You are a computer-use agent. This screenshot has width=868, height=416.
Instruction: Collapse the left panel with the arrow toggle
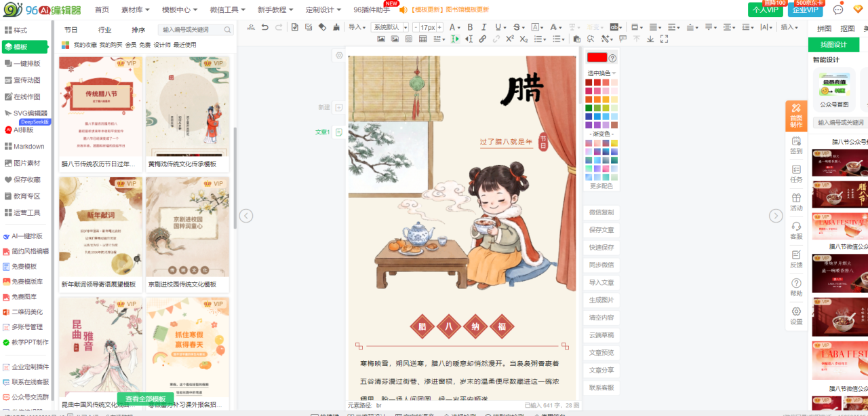pyautogui.click(x=246, y=216)
